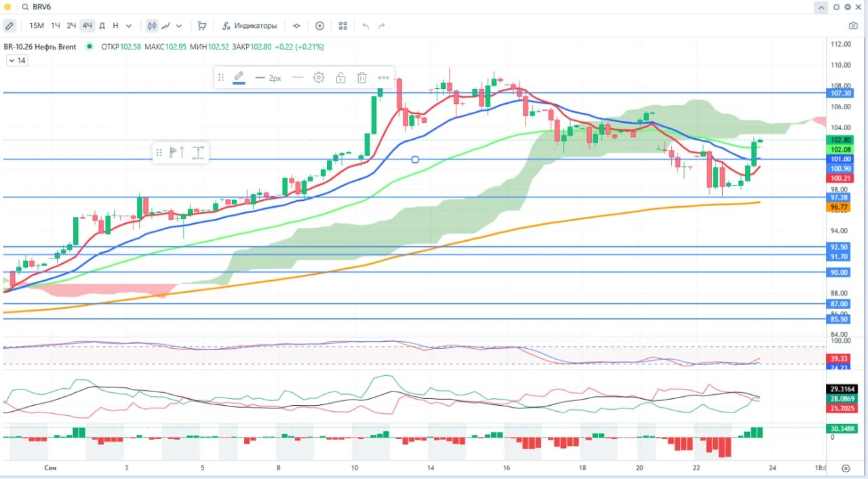Click the 102.80 current price label

[840, 140]
